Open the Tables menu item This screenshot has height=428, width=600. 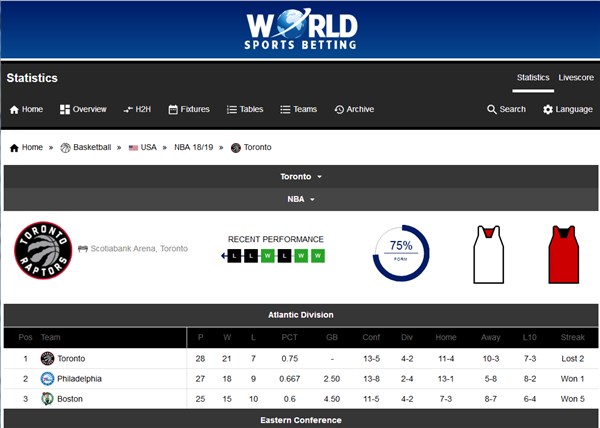coord(245,109)
